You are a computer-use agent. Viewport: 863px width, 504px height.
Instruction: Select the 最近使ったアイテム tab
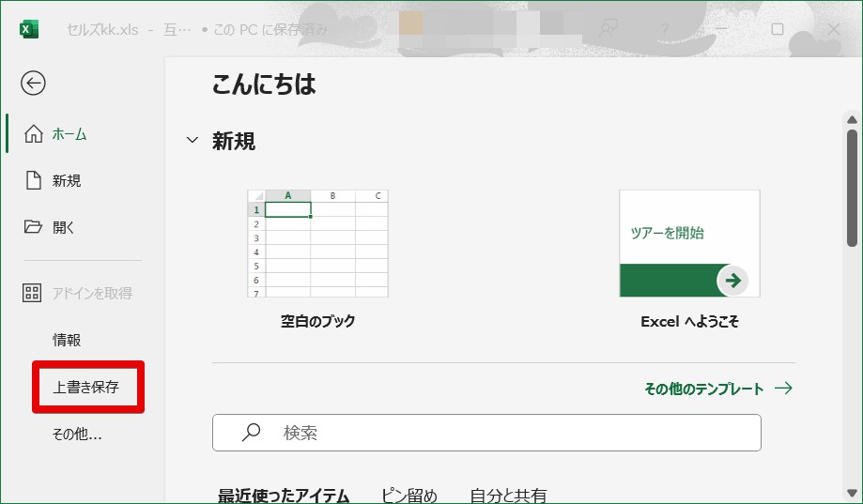click(284, 495)
